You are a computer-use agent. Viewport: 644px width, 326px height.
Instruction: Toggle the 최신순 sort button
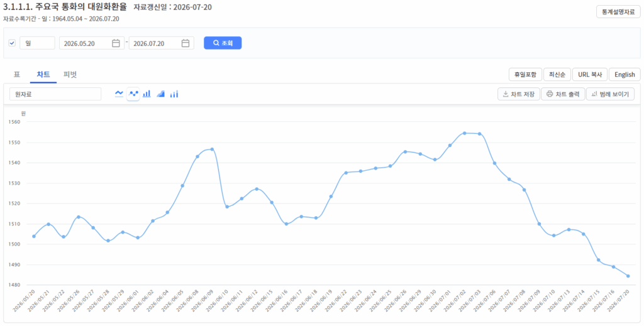coord(557,75)
